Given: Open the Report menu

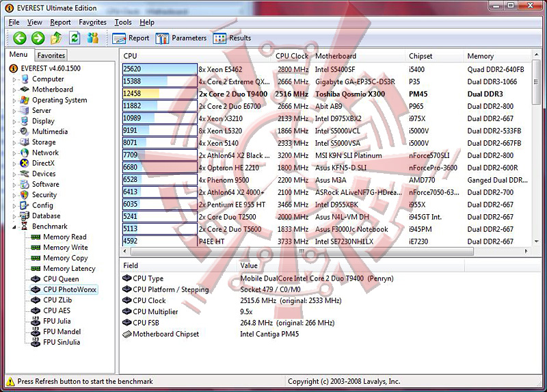Looking at the screenshot, I should (x=60, y=23).
